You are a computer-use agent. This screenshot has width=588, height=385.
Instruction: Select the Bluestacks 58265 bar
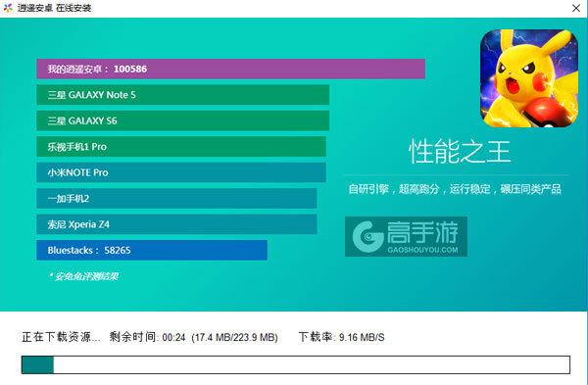(x=152, y=250)
